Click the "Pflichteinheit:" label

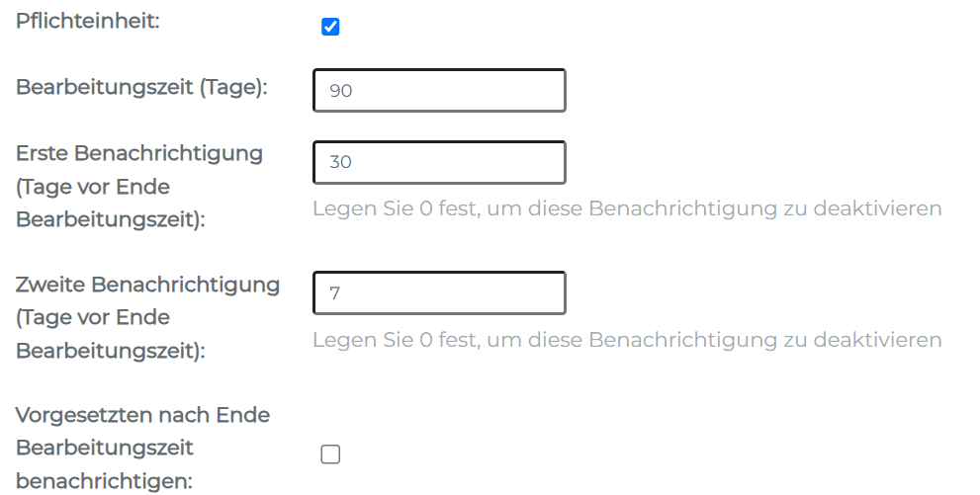point(88,21)
